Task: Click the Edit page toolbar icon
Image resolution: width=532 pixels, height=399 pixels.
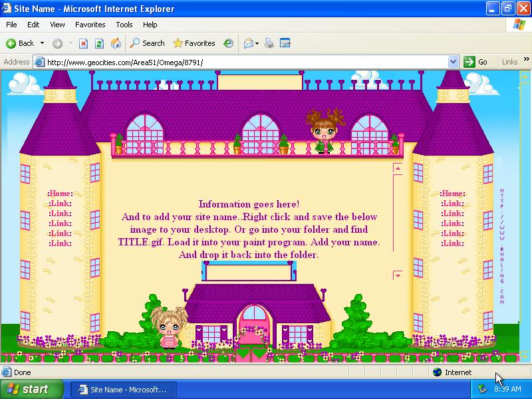Action: [285, 43]
